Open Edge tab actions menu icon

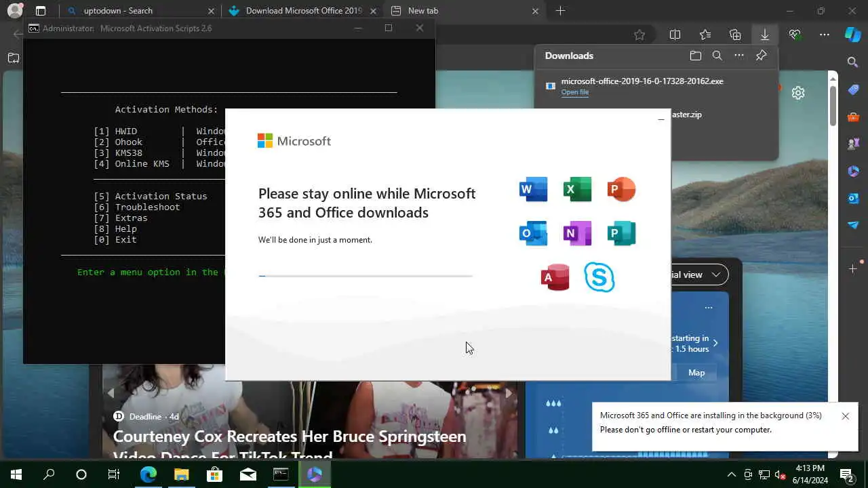pos(41,11)
